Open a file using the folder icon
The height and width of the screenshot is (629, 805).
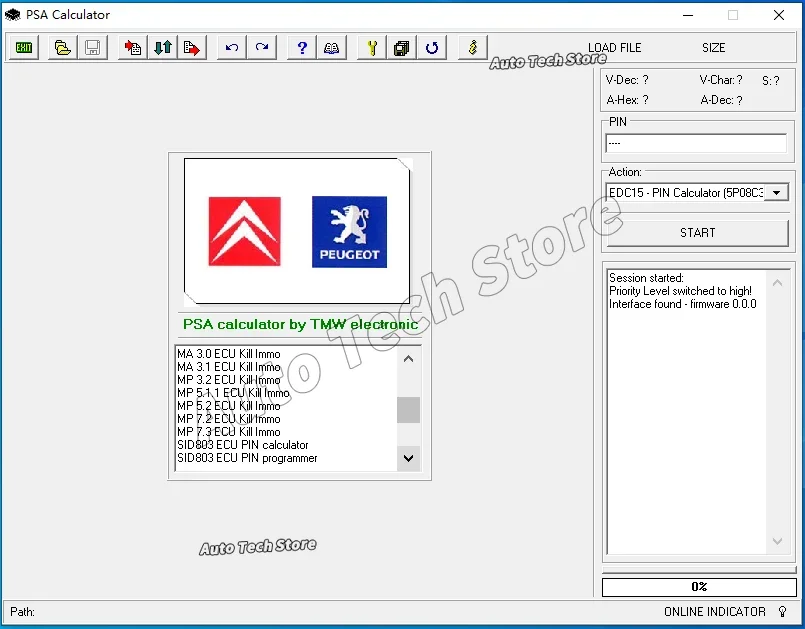(x=62, y=47)
